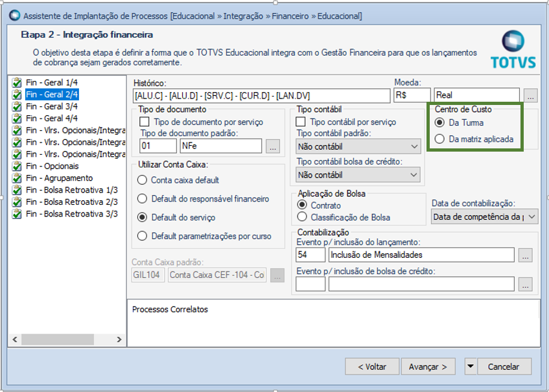Viewport: 549px width, 392px height.
Task: Select Fin - Geral 4/4 step
Action: coord(52,119)
